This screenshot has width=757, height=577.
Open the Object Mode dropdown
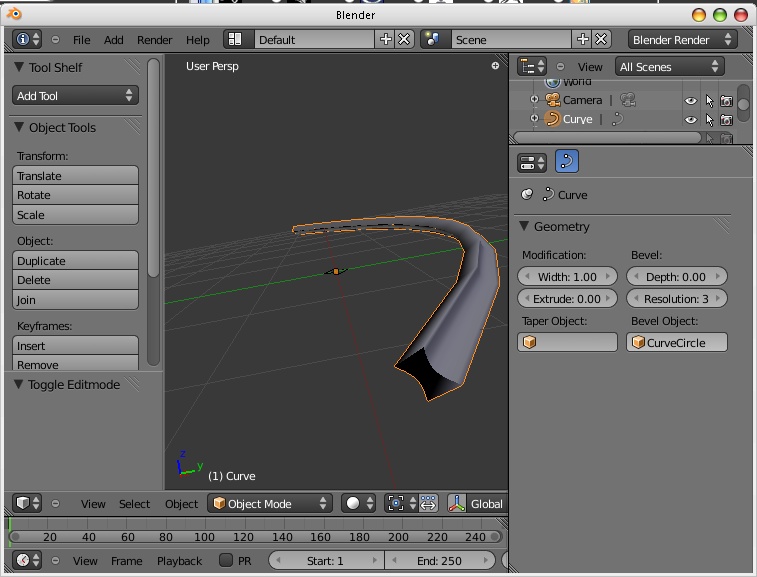(x=270, y=503)
